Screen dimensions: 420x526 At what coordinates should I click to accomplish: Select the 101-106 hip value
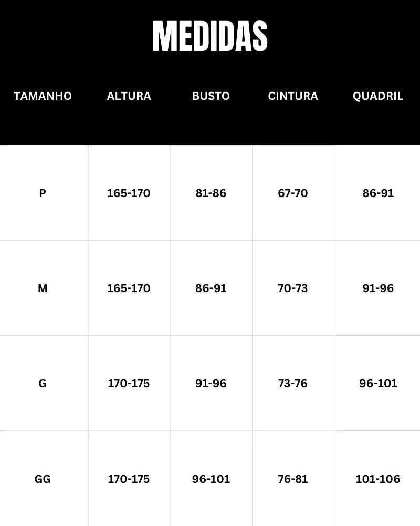378,479
